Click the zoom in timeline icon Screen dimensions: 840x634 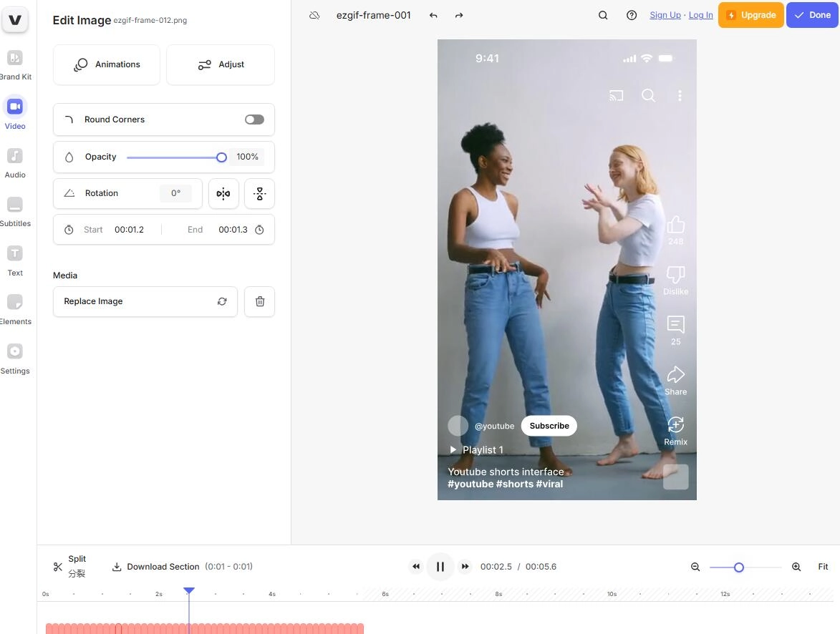(796, 567)
